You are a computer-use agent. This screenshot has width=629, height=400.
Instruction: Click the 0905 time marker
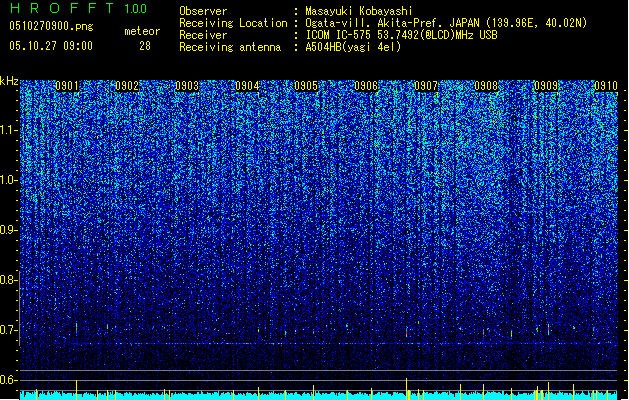click(x=306, y=86)
